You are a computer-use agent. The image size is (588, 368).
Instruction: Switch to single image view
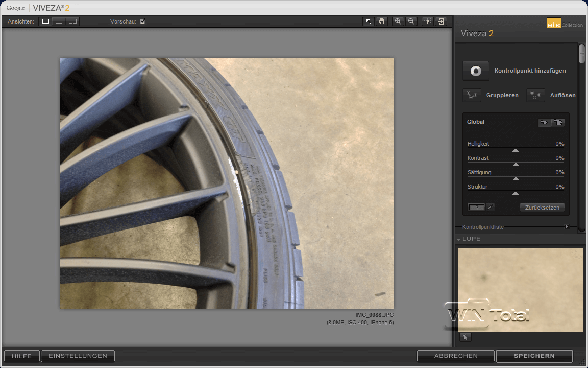tap(46, 21)
